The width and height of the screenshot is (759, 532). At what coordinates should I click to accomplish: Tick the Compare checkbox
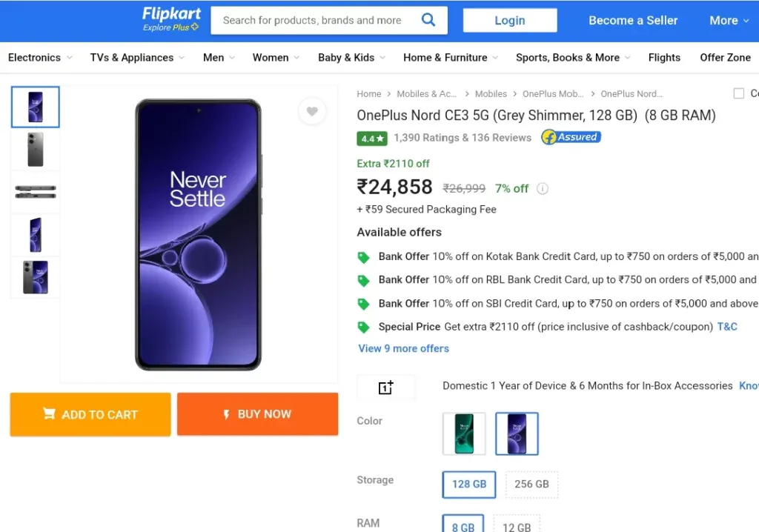pos(739,93)
